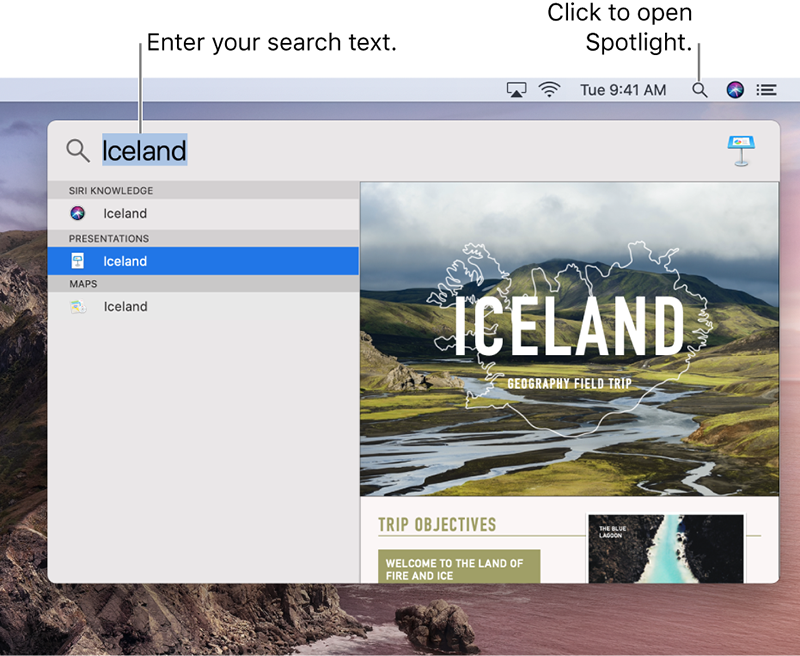Screen dimensions: 800x656
Task: Open the Wi-Fi status menu
Action: click(x=549, y=90)
